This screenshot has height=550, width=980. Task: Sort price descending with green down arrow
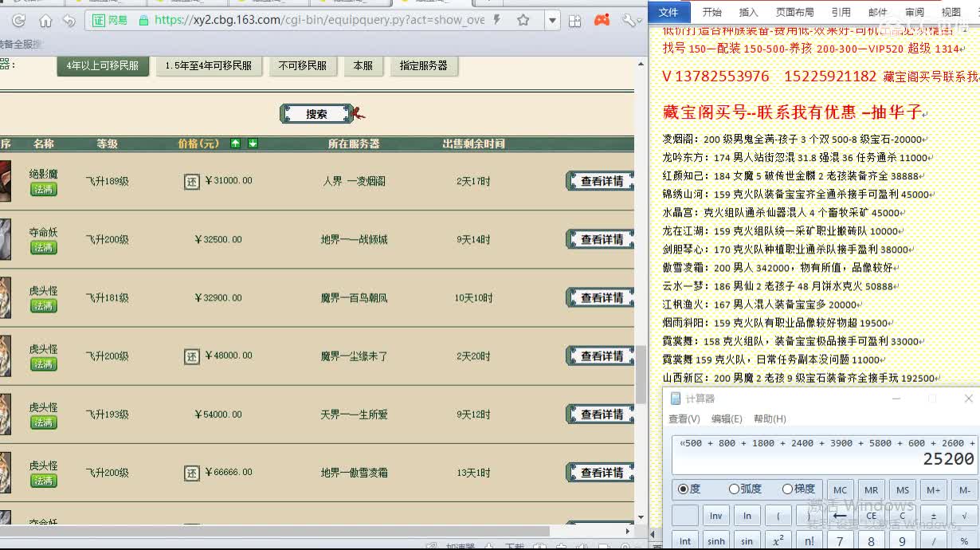tap(253, 143)
